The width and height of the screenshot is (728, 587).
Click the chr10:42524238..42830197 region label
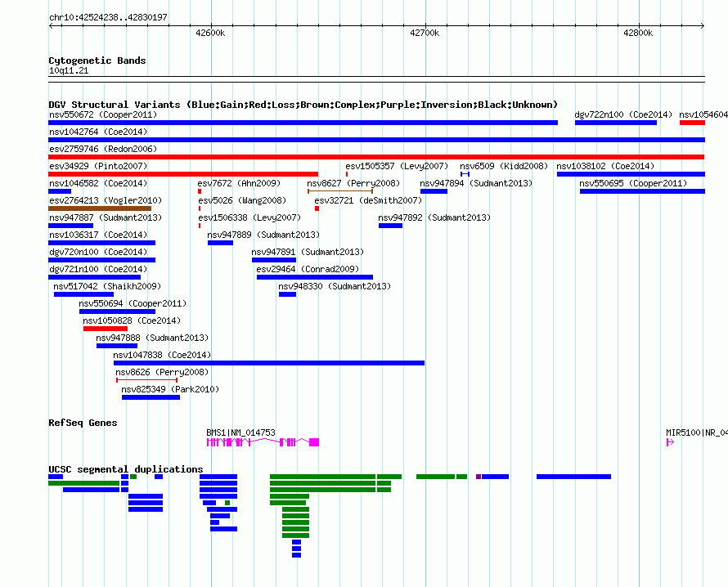tap(108, 18)
